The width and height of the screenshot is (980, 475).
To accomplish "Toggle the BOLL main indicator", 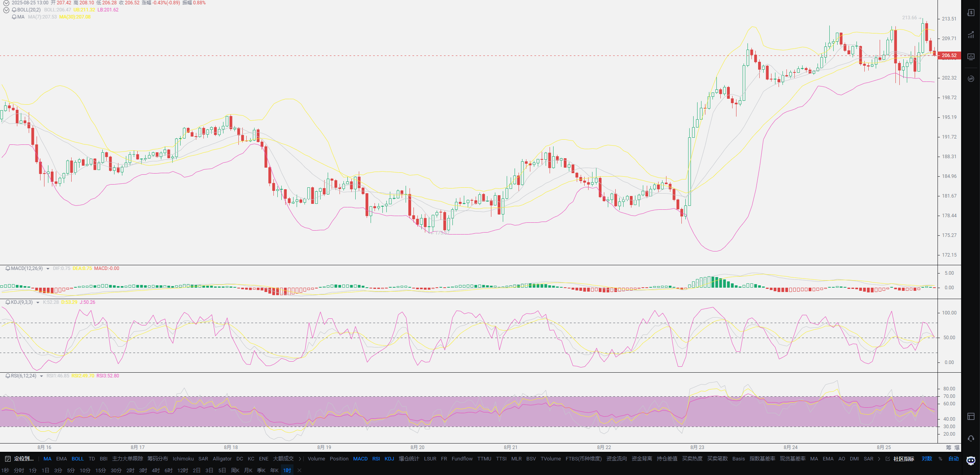I will (x=78, y=459).
